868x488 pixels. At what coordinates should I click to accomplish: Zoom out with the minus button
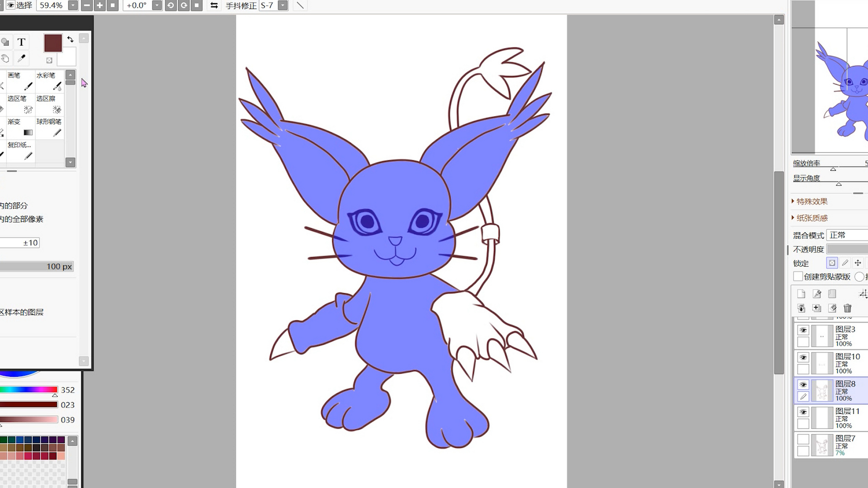[x=87, y=5]
